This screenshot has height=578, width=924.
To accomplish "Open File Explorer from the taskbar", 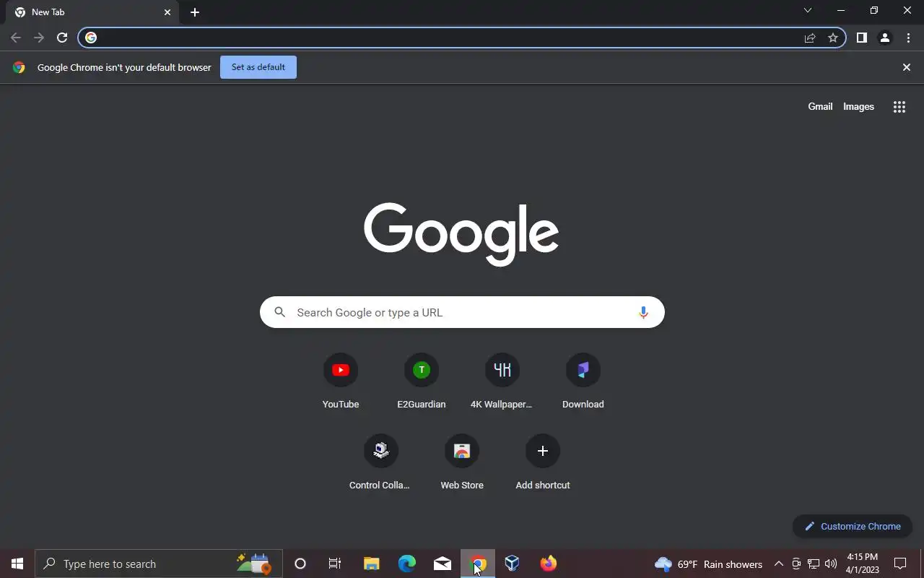I will tap(372, 564).
